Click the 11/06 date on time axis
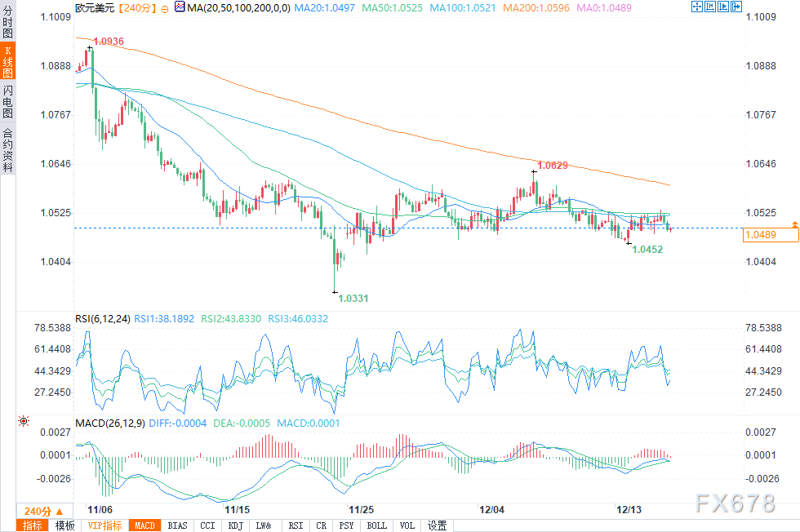800x532 pixels. [100, 509]
